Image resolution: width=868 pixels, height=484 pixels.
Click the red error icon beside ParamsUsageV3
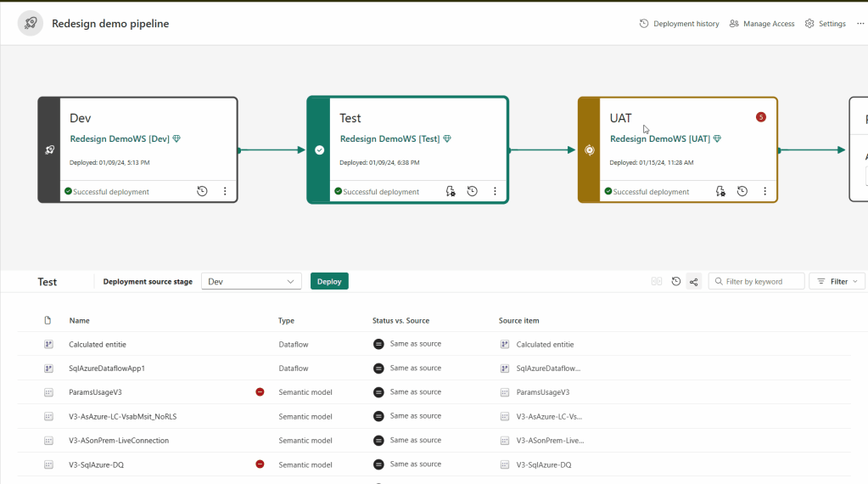pyautogui.click(x=260, y=392)
